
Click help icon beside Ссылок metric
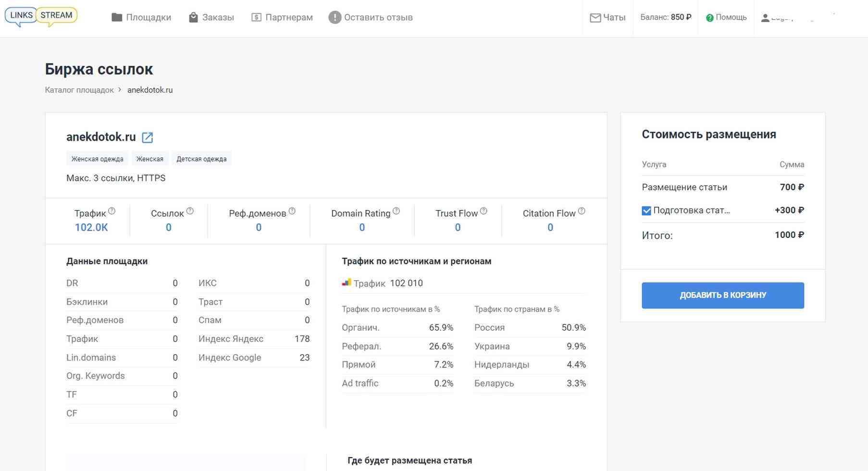click(x=190, y=211)
